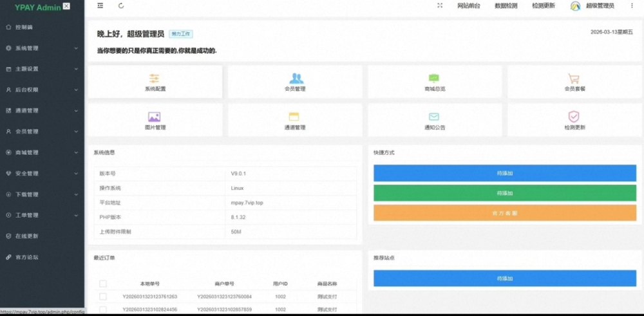Click the 安全管理 icon in sidebar
The height and width of the screenshot is (316, 644).
[8, 174]
